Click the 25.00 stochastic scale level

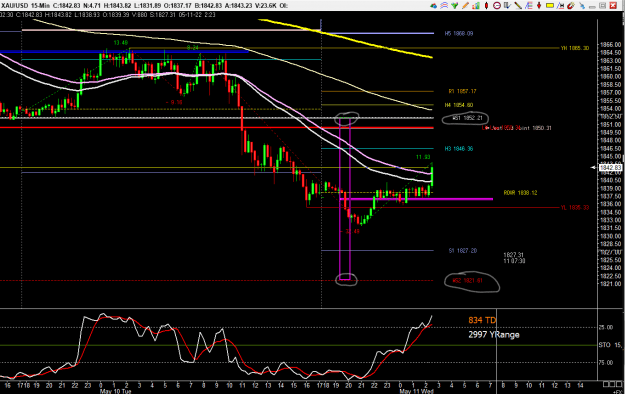point(606,327)
